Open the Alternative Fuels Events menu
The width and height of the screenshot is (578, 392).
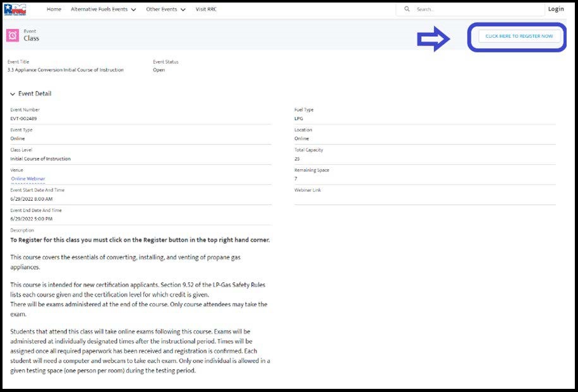click(99, 9)
